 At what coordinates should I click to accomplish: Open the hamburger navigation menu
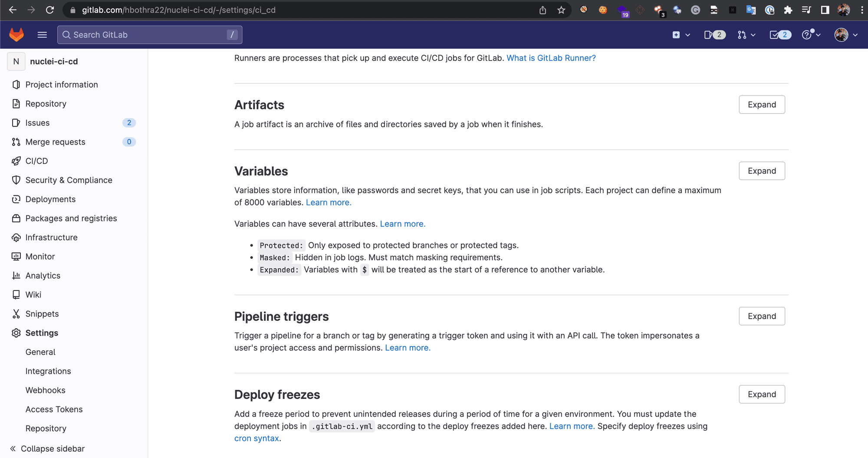42,35
